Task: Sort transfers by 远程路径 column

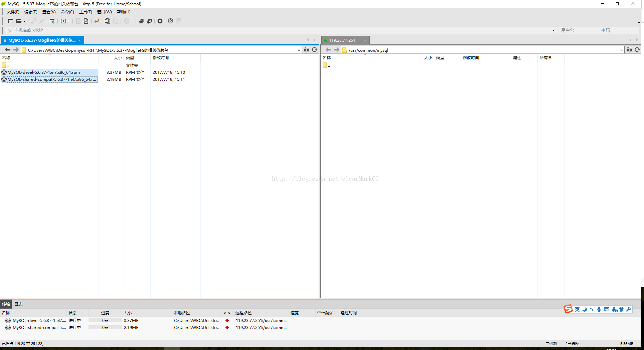Action: point(262,313)
